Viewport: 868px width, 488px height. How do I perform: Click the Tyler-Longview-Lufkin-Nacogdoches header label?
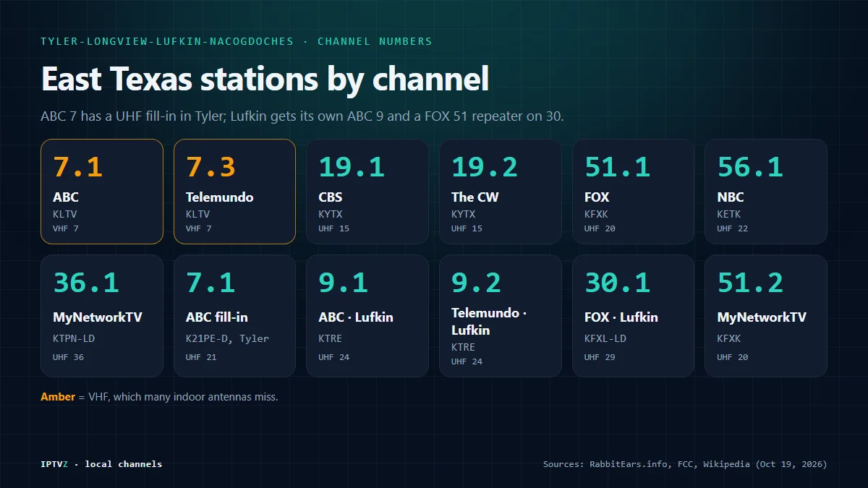click(237, 41)
